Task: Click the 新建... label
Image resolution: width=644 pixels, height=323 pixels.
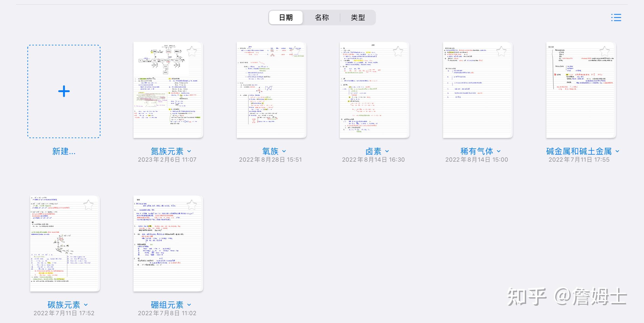Action: tap(64, 151)
